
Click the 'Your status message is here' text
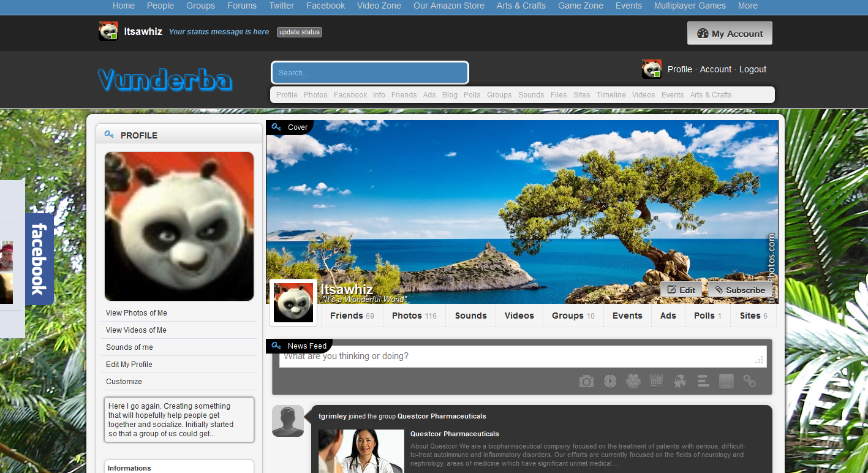click(x=219, y=32)
